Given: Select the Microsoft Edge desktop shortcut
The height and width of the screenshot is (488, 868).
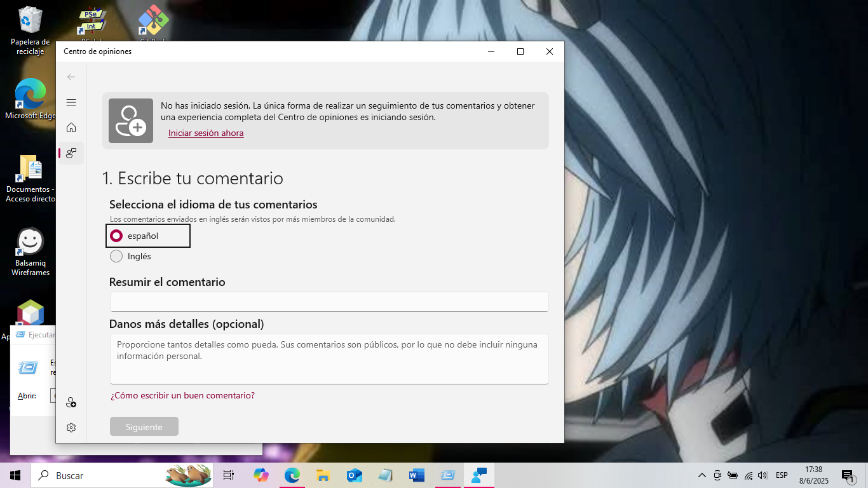Looking at the screenshot, I should point(30,99).
